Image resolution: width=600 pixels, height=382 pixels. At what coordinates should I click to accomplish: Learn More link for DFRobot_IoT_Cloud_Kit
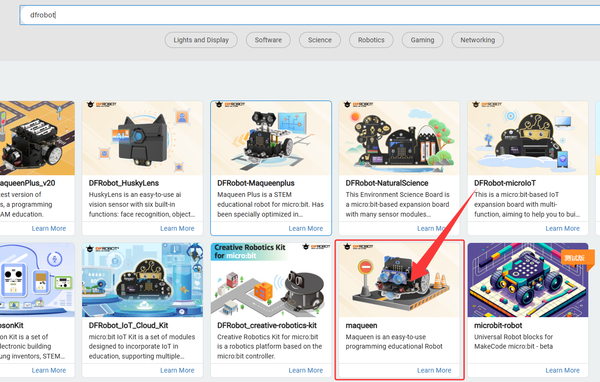pos(177,371)
